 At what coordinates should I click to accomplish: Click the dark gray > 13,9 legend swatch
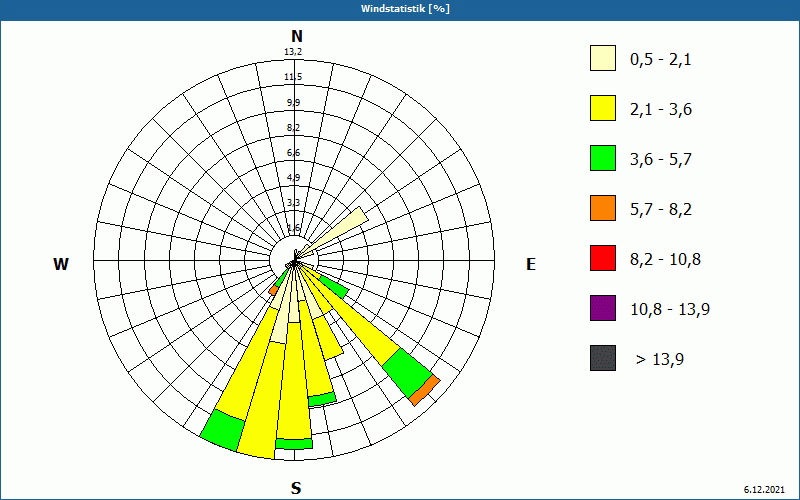pos(603,358)
